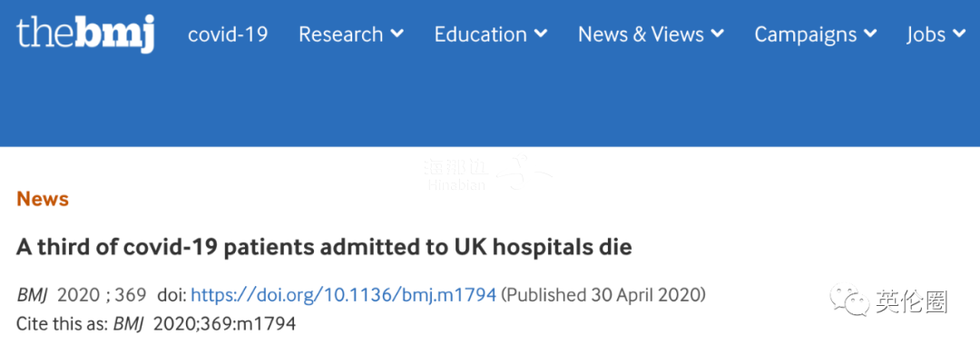Follow the doi.org/10.1136/bmj.m1794 link

coord(344,294)
